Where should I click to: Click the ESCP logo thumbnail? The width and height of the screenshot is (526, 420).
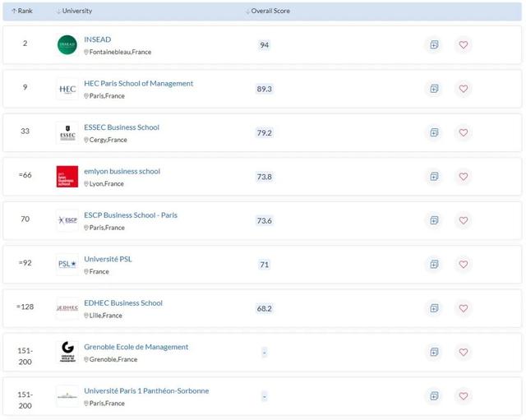coord(67,220)
